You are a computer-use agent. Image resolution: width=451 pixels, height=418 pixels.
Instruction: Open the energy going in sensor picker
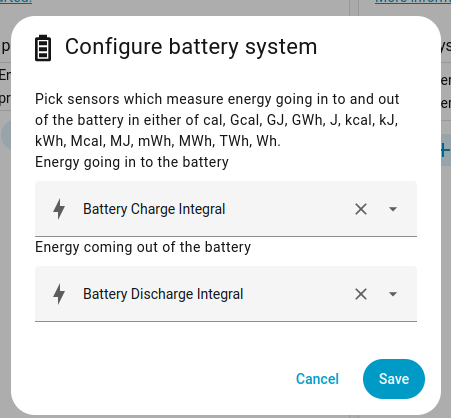pyautogui.click(x=226, y=209)
